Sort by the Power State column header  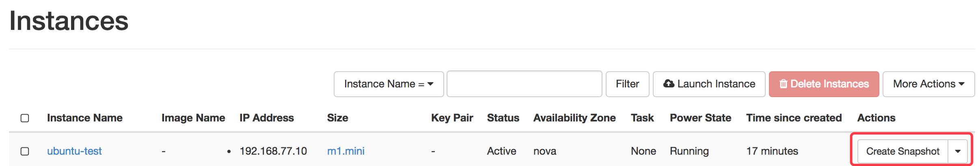click(x=700, y=118)
